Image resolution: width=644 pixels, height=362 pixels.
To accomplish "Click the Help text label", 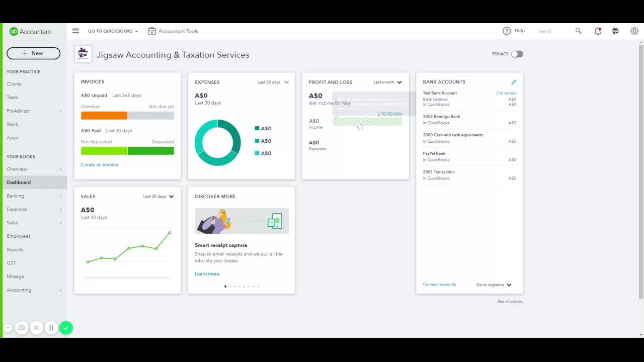I will tap(520, 31).
